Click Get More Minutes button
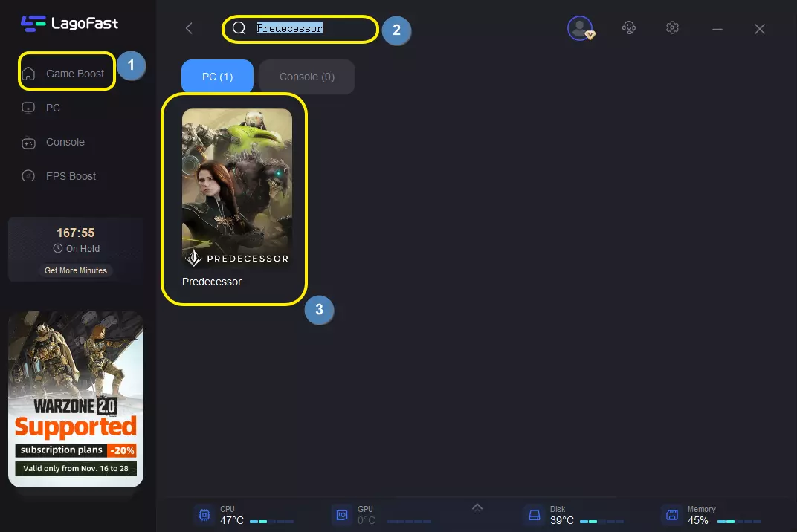 point(76,270)
